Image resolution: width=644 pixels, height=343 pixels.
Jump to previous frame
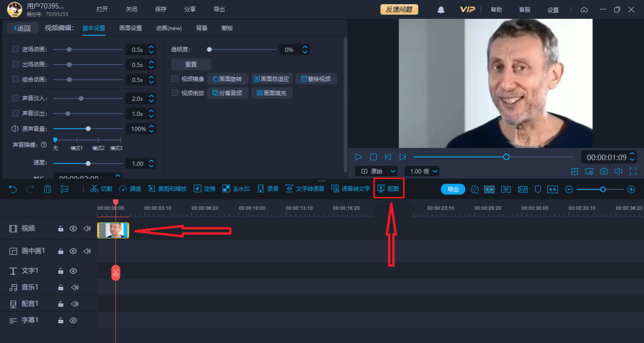[388, 157]
